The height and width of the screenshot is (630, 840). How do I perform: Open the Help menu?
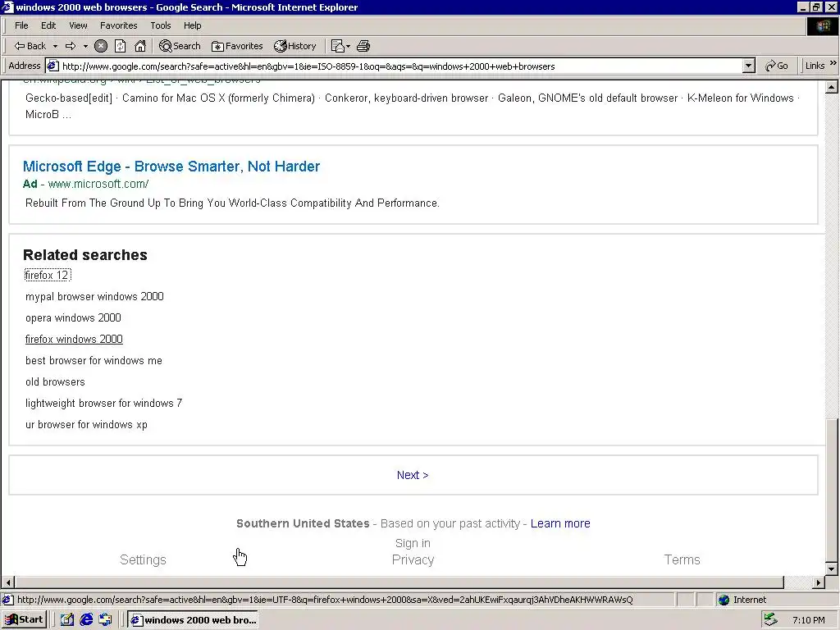192,25
